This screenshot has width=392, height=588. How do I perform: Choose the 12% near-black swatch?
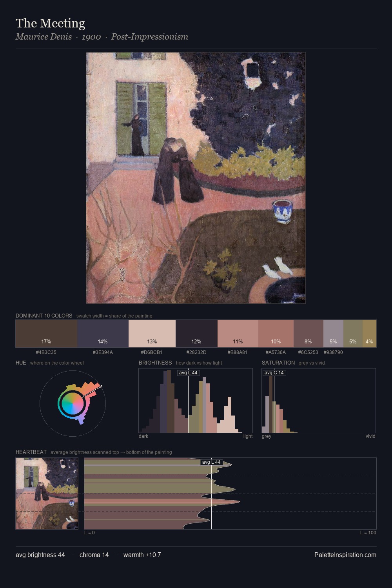[x=196, y=334]
